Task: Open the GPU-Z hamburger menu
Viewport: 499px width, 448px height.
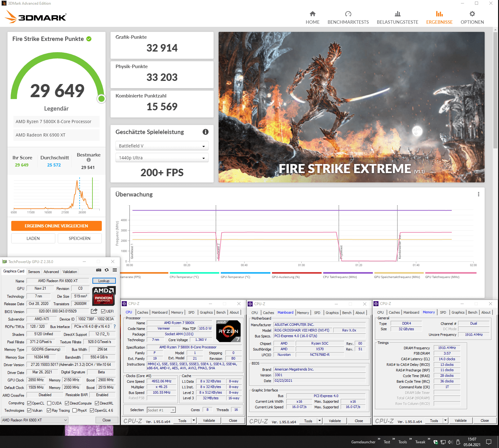Action: pos(115,270)
